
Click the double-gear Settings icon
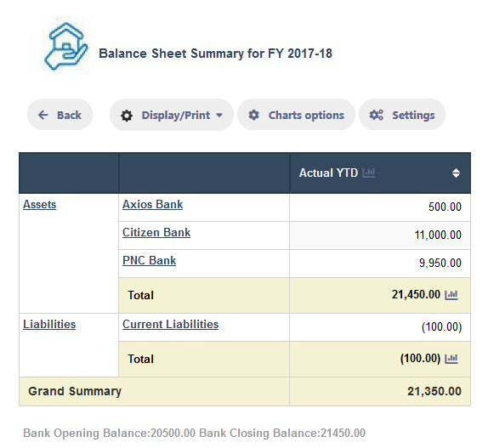coord(377,115)
